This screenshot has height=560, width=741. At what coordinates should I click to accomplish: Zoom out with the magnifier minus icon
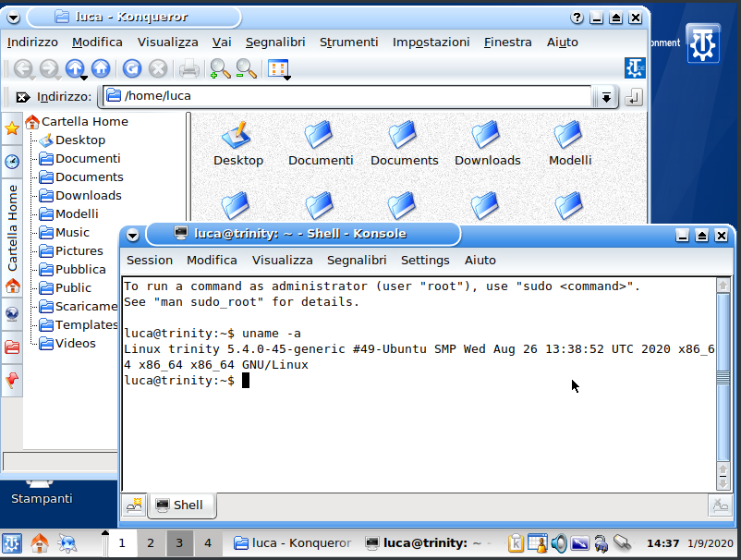coord(246,69)
